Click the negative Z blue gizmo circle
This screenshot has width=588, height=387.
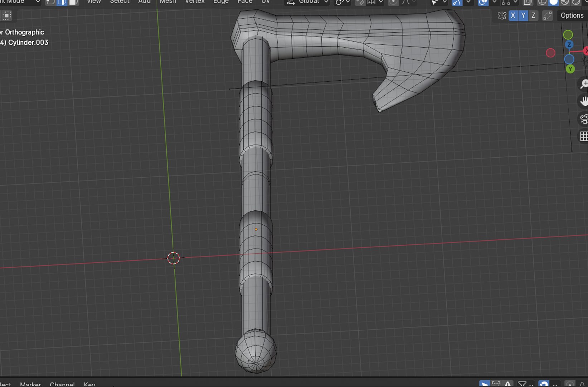coord(569,59)
